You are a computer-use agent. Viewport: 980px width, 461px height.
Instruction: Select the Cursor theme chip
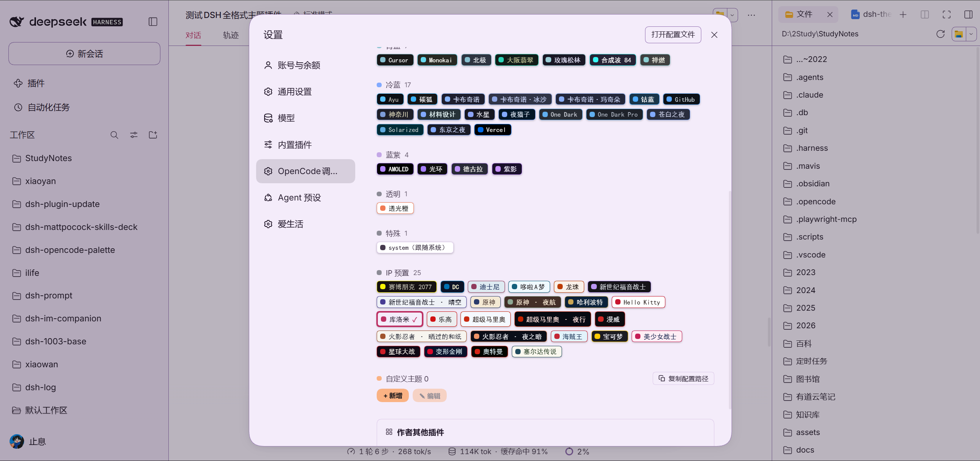pos(395,60)
